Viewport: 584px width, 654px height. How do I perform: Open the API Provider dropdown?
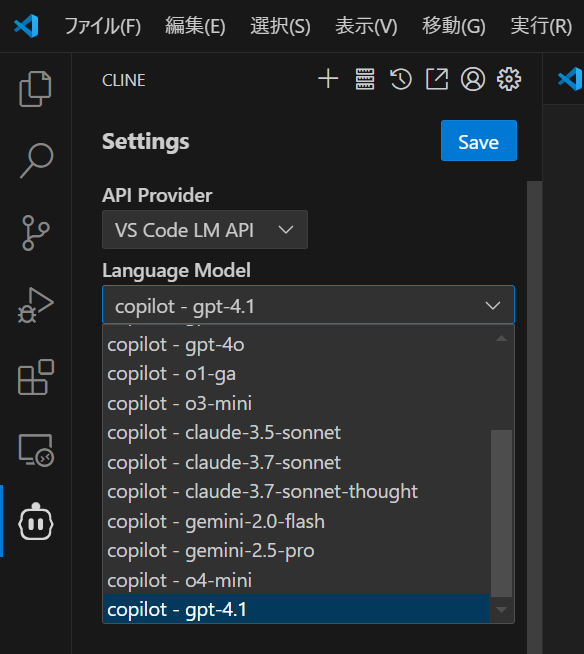pos(205,230)
